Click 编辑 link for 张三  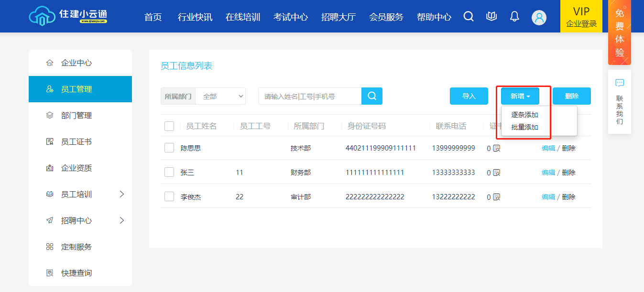point(548,173)
